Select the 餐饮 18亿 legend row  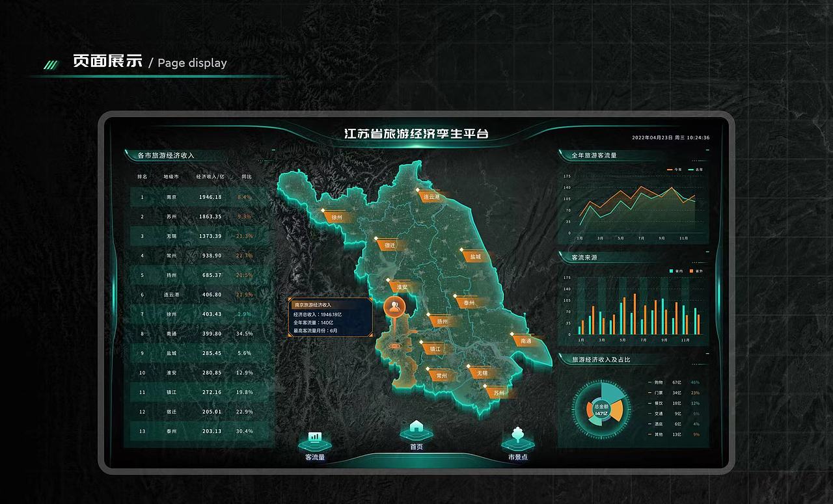point(674,403)
